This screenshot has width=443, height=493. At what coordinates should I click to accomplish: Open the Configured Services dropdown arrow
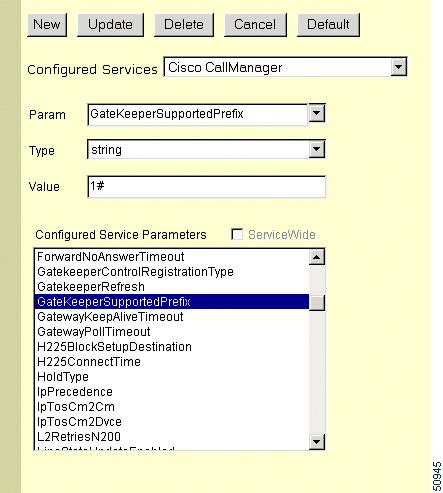[x=398, y=67]
